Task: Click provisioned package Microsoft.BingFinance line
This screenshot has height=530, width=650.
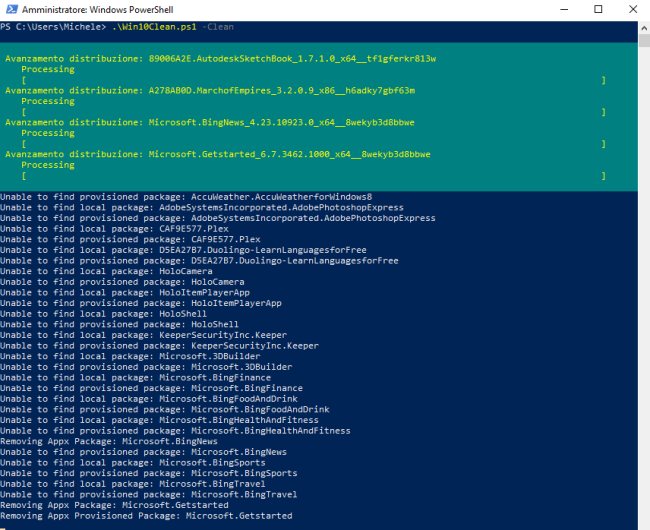Action: (x=151, y=388)
